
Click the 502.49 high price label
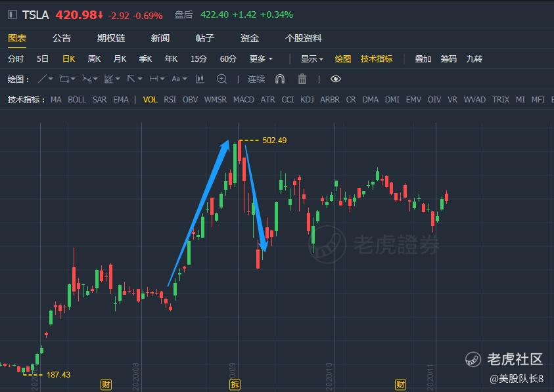coord(275,141)
